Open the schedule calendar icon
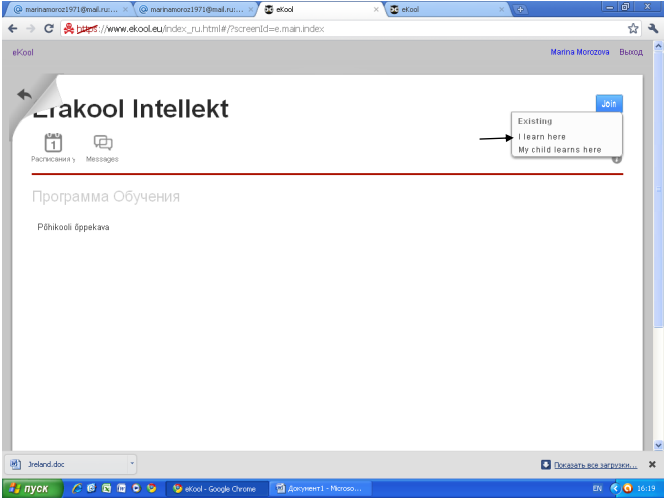Viewport: 665px width, 498px height. (53, 143)
